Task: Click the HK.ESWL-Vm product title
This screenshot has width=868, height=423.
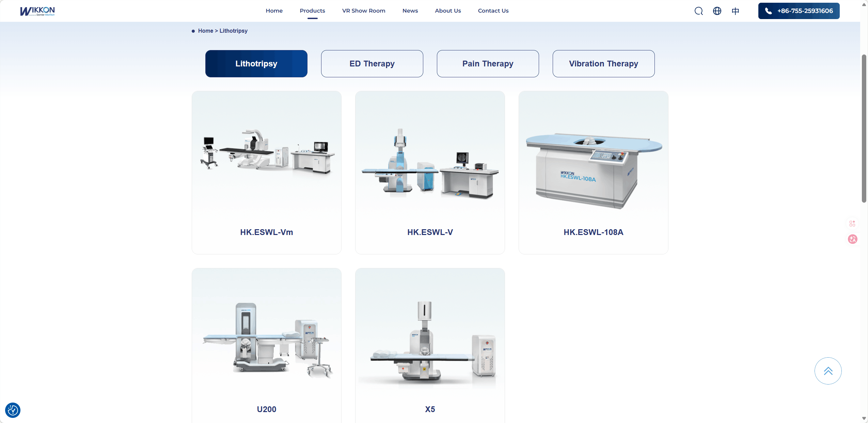Action: (x=267, y=232)
